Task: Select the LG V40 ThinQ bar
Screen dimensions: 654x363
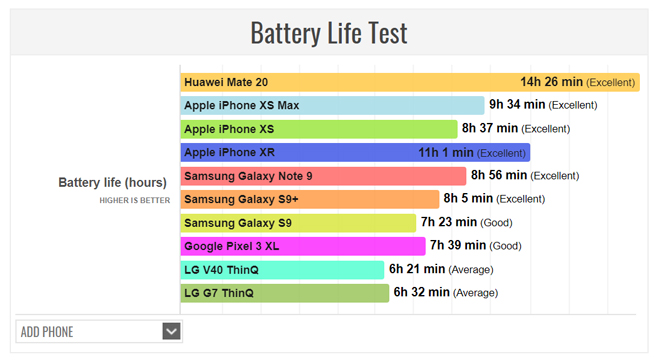Action: tap(282, 270)
